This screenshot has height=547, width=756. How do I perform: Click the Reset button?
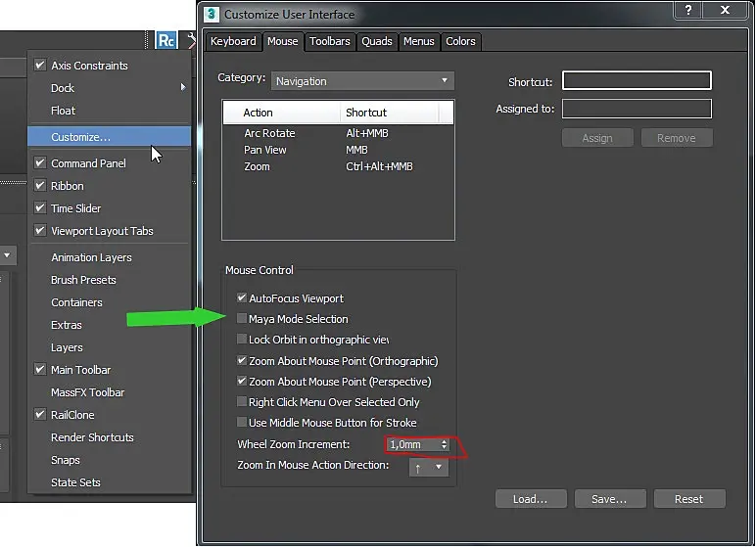click(689, 499)
